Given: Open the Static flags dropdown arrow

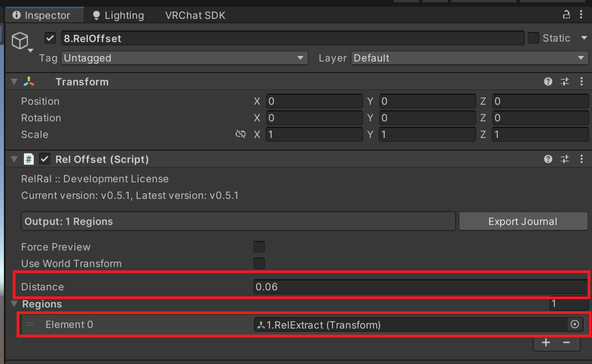Looking at the screenshot, I should coord(584,38).
